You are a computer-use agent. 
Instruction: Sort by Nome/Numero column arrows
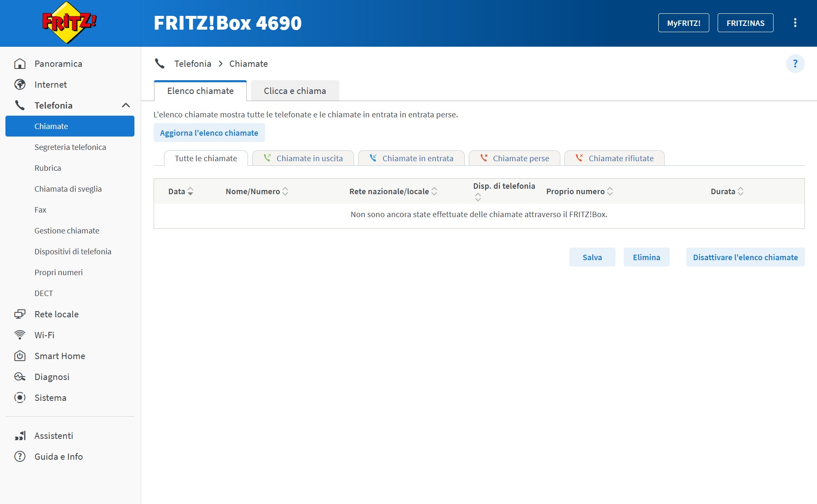pos(285,191)
